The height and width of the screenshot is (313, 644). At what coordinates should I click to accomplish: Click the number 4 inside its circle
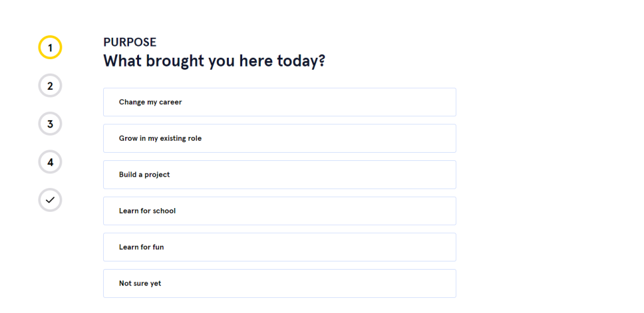[x=50, y=162]
